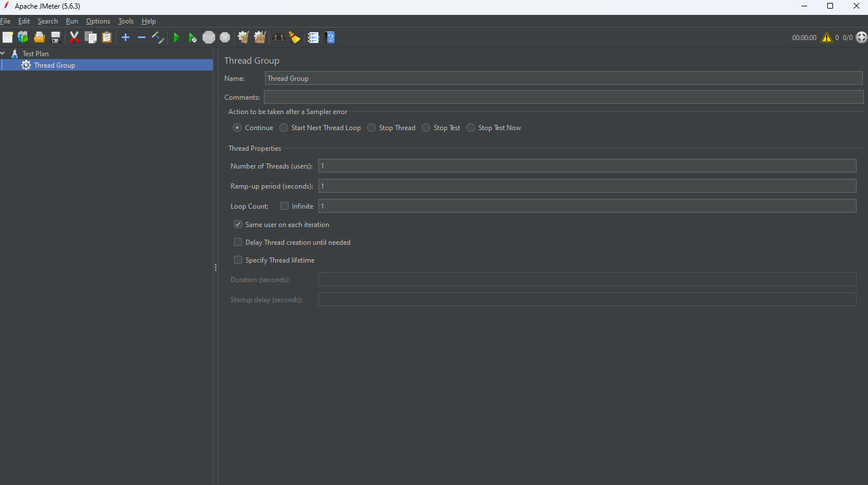Screen dimensions: 868x485
Task: Click the Thread Properties section label
Action: tap(255, 148)
